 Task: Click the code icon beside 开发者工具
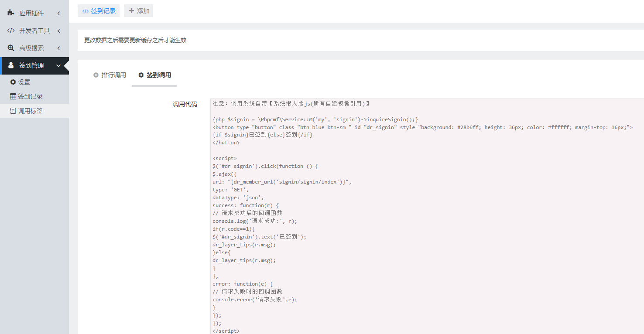tap(11, 31)
